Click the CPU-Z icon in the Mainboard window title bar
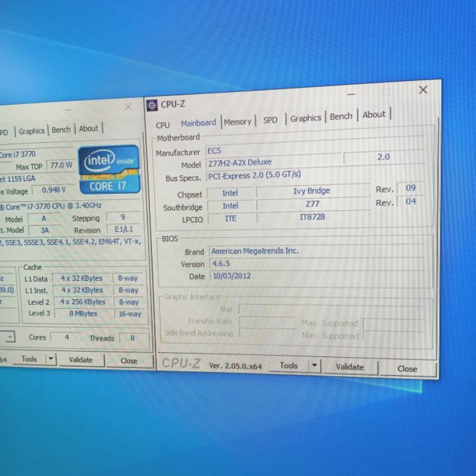 pos(151,105)
